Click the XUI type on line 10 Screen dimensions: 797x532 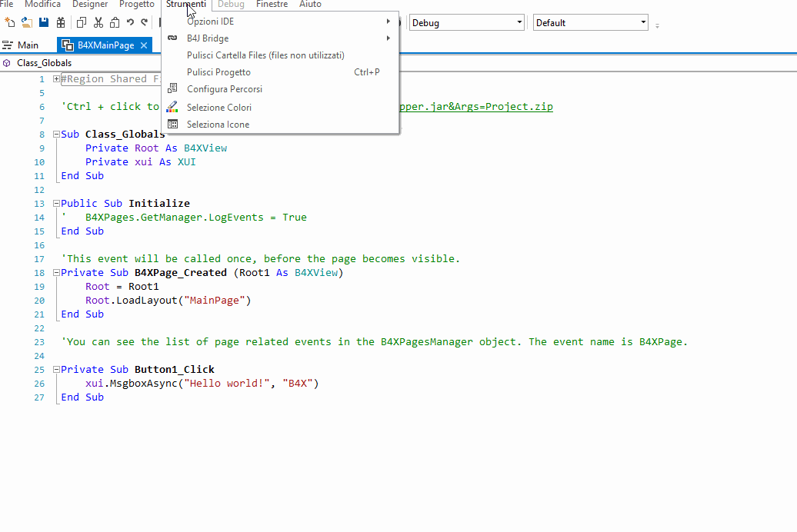point(186,161)
